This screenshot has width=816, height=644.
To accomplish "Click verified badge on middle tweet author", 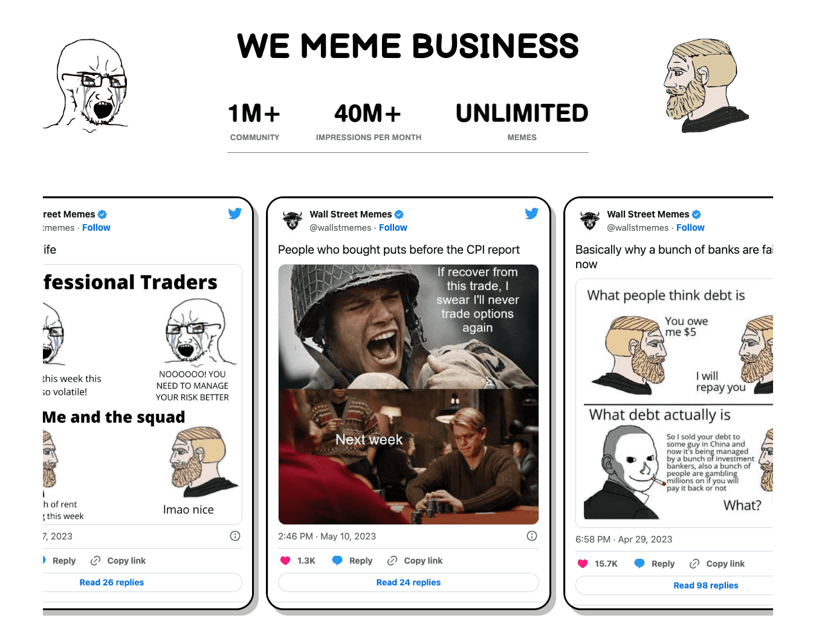I will tap(399, 214).
